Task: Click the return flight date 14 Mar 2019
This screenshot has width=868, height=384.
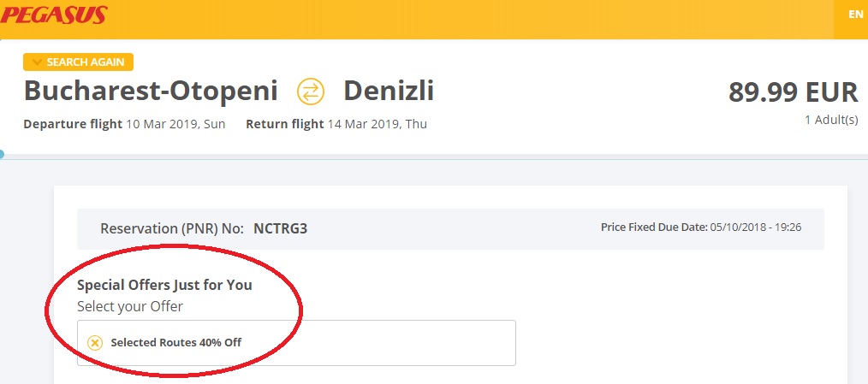Action: coord(377,124)
